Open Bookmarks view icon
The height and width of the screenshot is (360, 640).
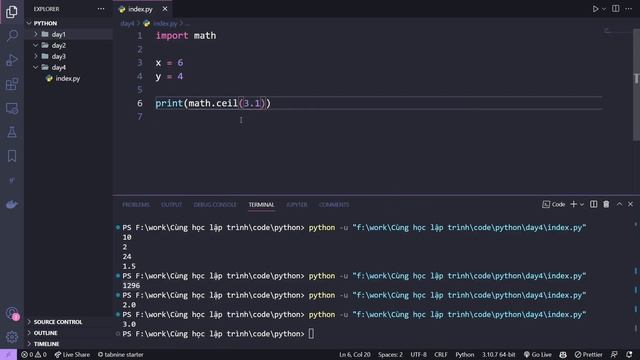12,156
